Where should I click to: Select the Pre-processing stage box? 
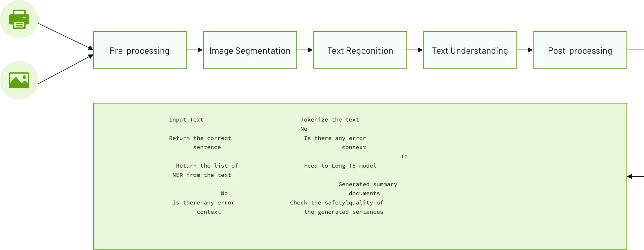tap(140, 50)
